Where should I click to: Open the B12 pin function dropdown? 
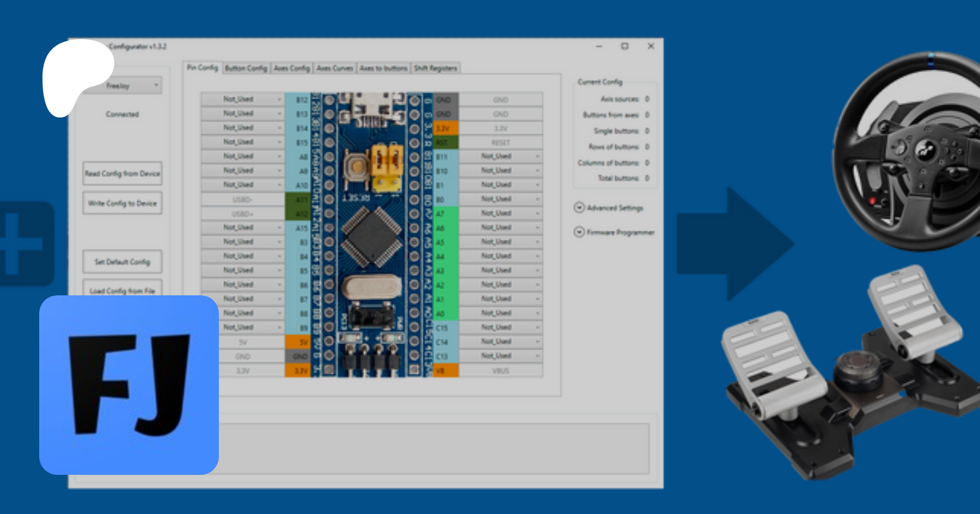click(x=242, y=100)
